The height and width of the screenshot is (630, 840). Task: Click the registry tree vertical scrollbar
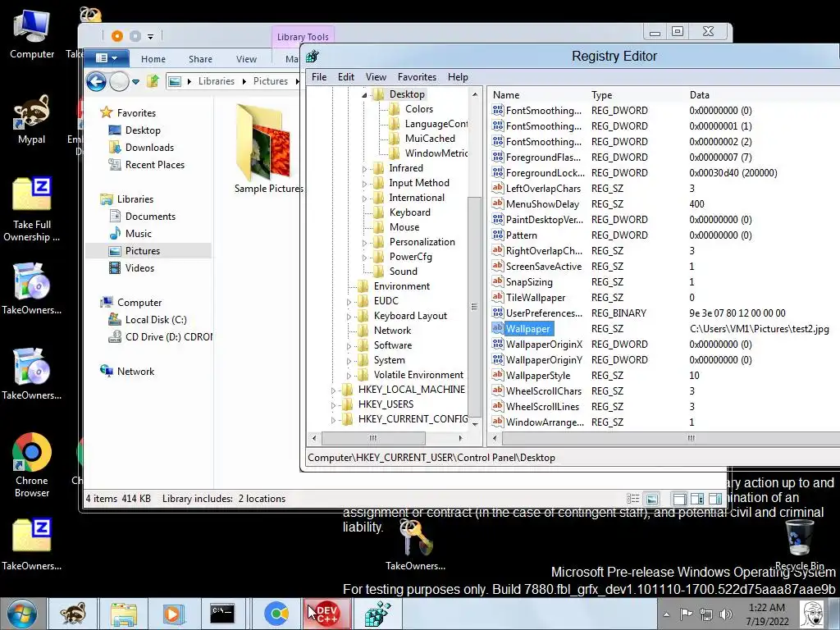(x=475, y=306)
